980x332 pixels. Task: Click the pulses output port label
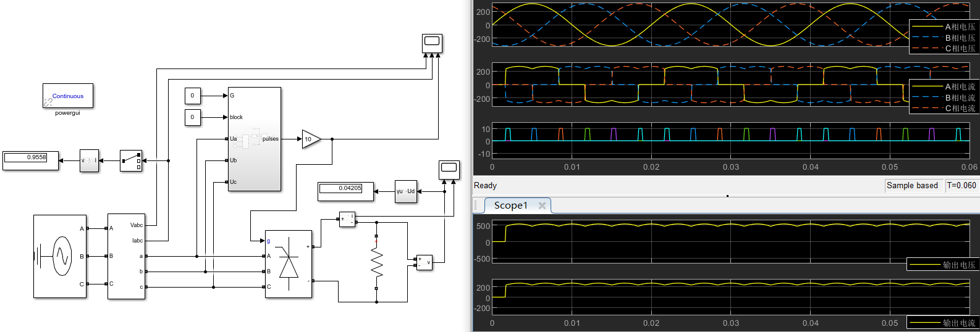pyautogui.click(x=270, y=139)
